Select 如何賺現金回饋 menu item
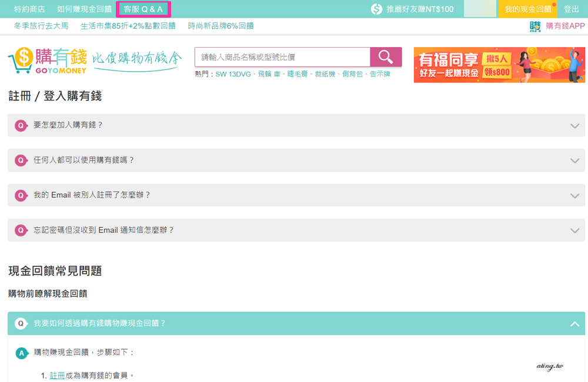The image size is (588, 382). click(x=84, y=9)
